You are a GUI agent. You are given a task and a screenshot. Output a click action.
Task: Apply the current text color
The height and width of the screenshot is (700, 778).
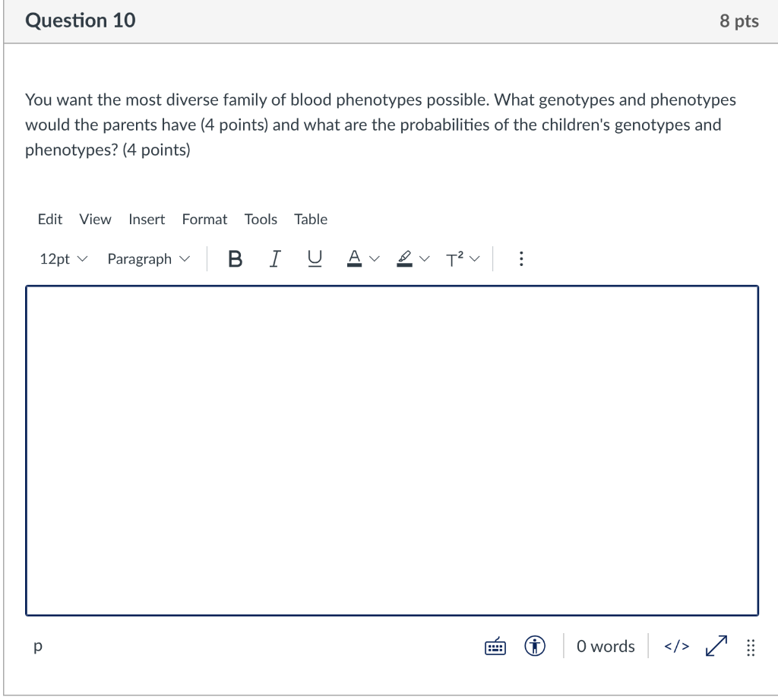pyautogui.click(x=354, y=258)
